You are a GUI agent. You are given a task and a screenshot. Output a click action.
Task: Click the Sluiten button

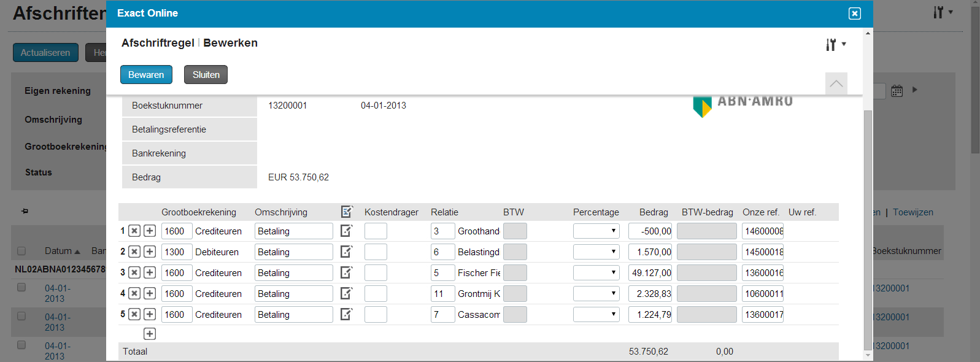(x=206, y=75)
